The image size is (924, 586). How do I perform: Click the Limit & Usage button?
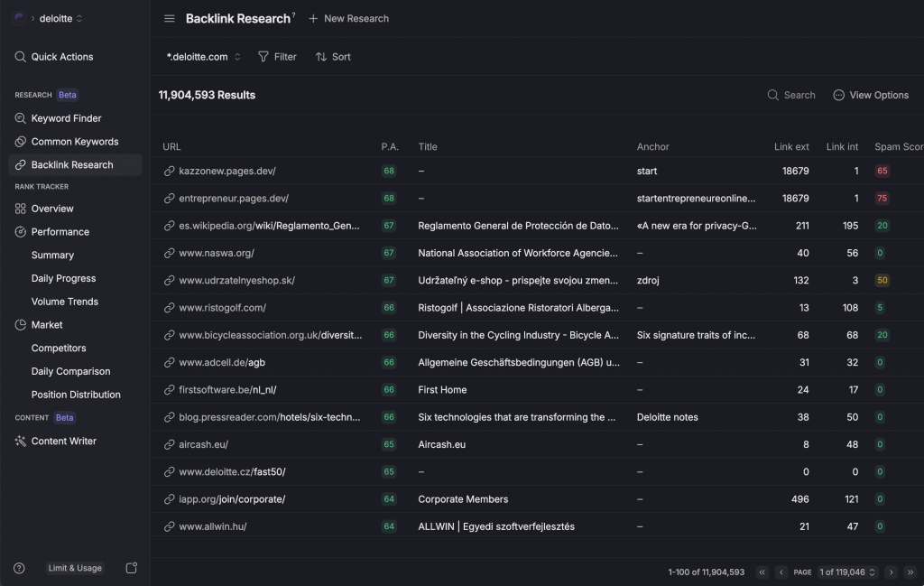75,568
